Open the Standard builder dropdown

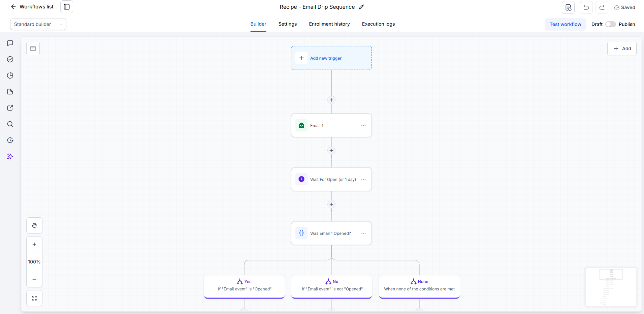click(x=38, y=24)
